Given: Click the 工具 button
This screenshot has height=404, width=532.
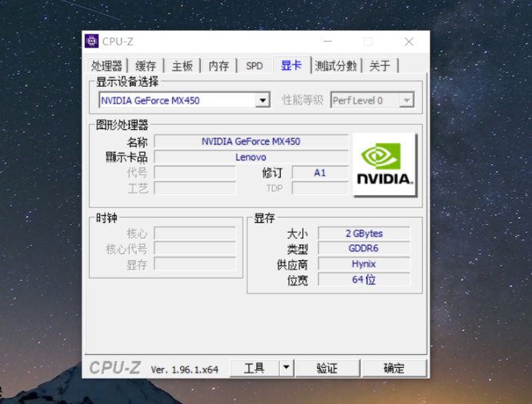Looking at the screenshot, I should pos(254,368).
